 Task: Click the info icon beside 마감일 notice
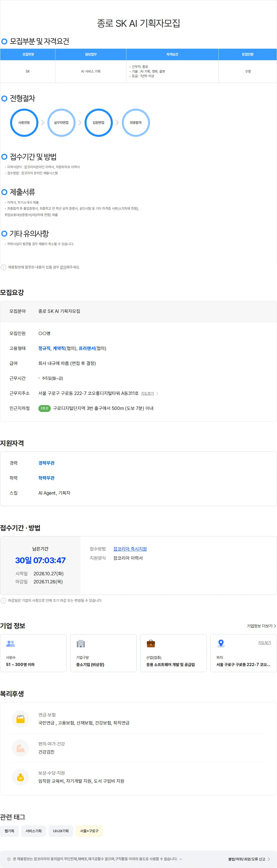[3, 600]
